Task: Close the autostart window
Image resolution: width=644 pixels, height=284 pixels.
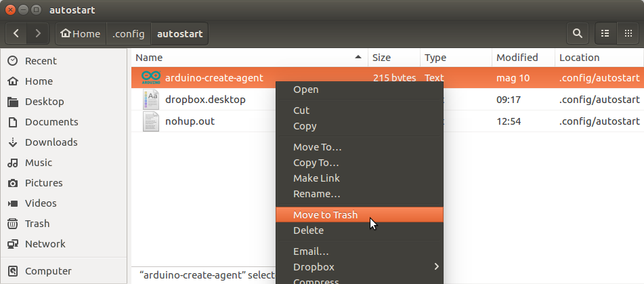Action: click(10, 9)
